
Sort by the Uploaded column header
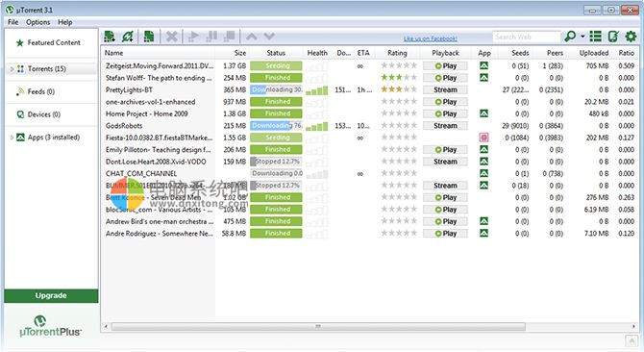(x=594, y=53)
